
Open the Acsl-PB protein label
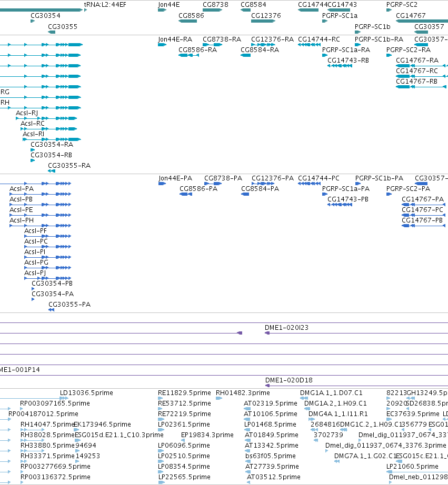(x=21, y=199)
